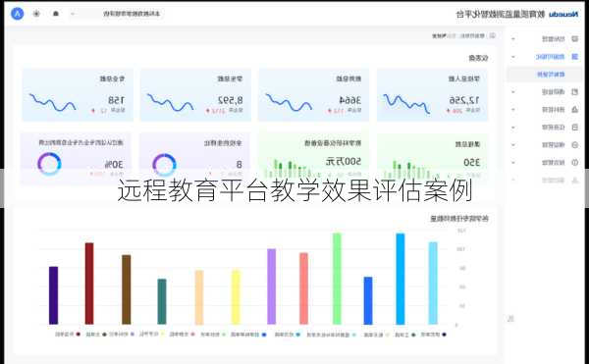Click the donut chart in the 30% card

pos(49,164)
